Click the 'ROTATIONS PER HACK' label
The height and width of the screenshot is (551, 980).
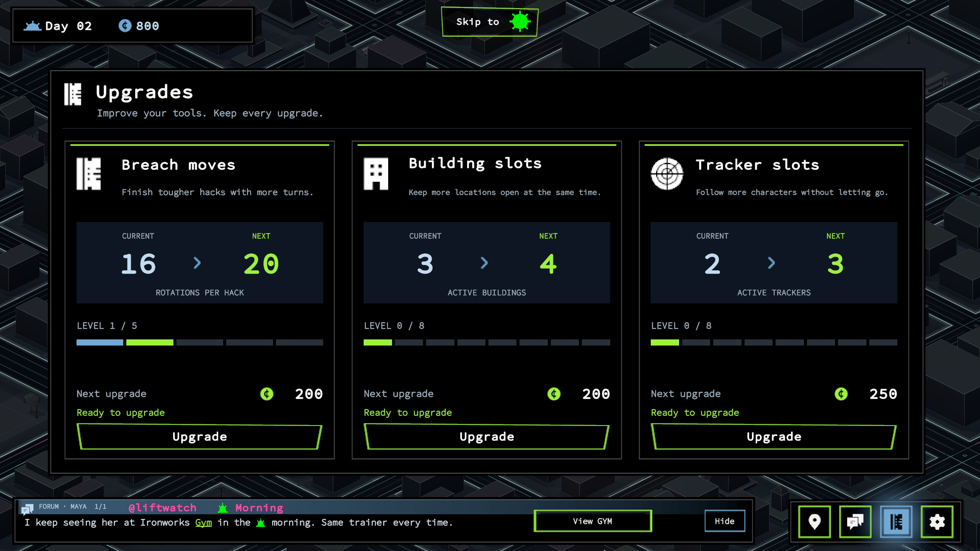click(199, 293)
